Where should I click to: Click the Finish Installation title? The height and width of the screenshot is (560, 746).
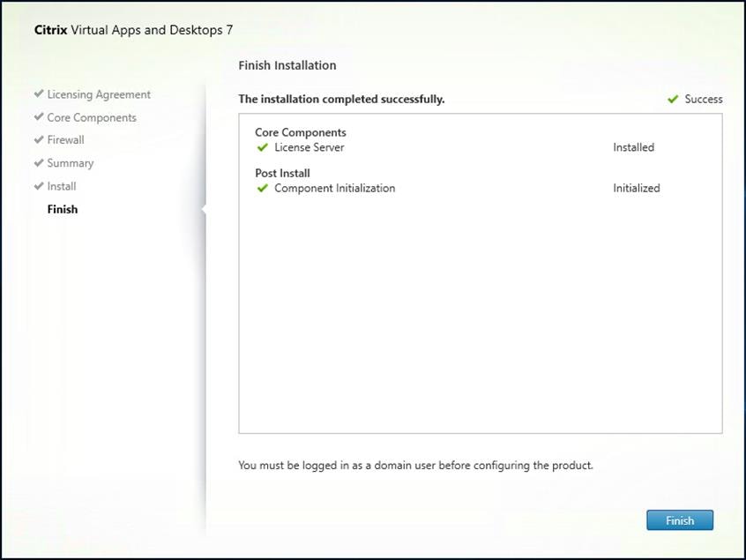click(287, 64)
